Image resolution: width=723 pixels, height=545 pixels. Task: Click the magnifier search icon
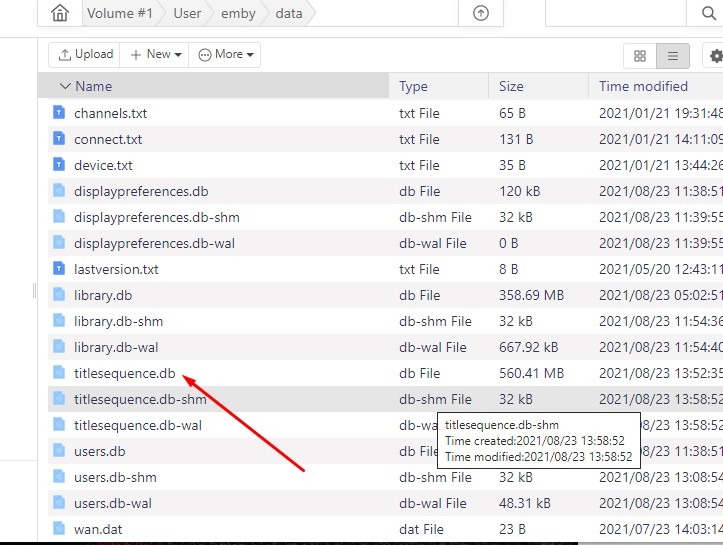709,13
